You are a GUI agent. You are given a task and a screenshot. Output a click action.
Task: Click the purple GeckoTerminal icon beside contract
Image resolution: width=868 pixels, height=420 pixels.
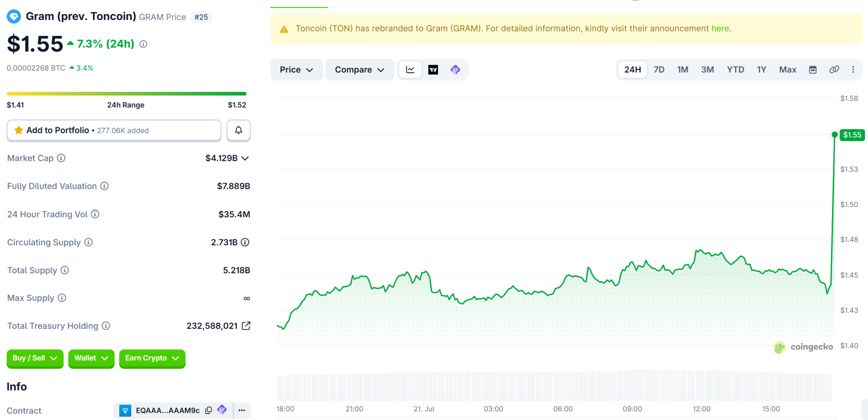[x=222, y=410]
